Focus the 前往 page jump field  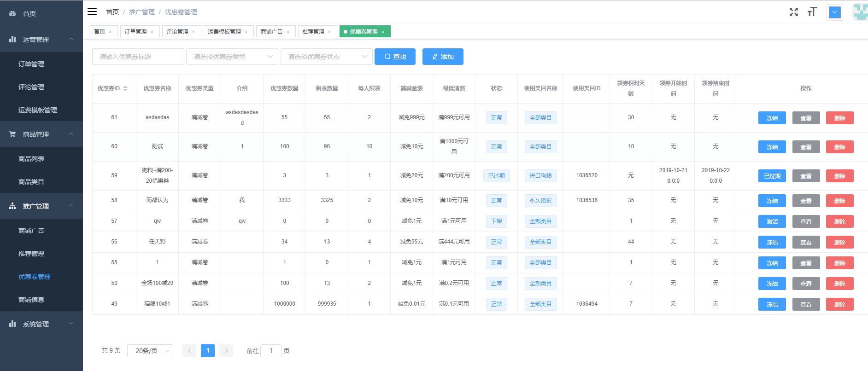[271, 351]
